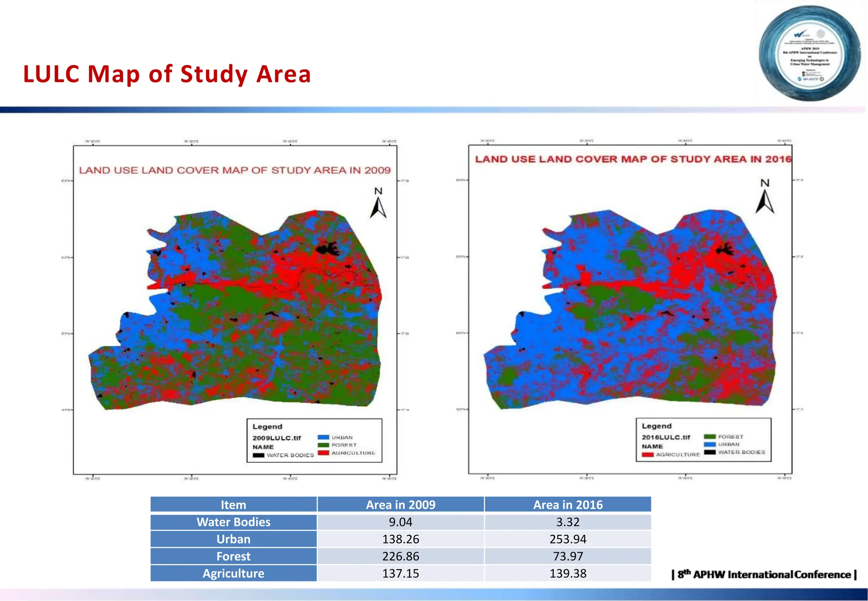Click the 2016 land cover map title
The width and height of the screenshot is (868, 601).
click(633, 159)
